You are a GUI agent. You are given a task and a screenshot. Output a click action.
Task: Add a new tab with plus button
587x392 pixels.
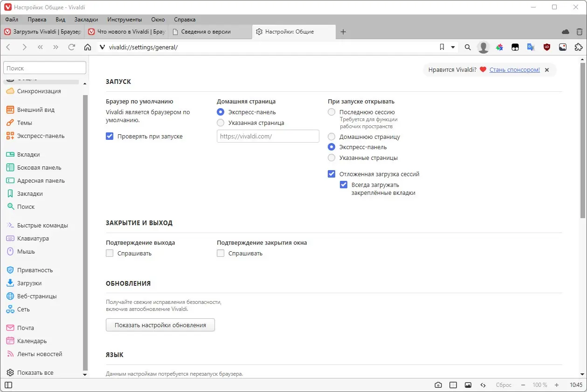coord(343,32)
